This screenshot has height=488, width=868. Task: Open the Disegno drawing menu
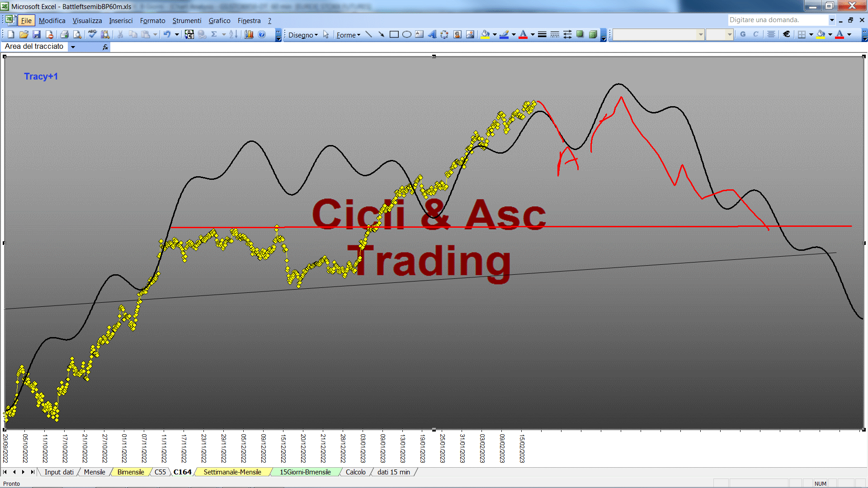[x=303, y=35]
